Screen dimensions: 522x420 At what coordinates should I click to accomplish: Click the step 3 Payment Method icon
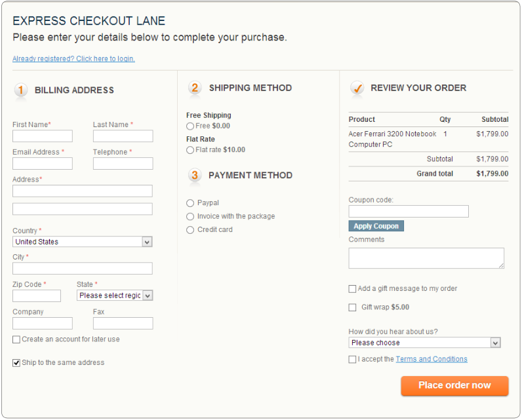click(195, 175)
